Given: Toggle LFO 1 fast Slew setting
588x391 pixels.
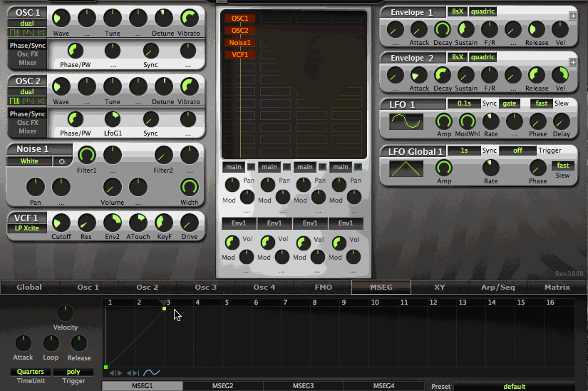Looking at the screenshot, I should (x=542, y=103).
